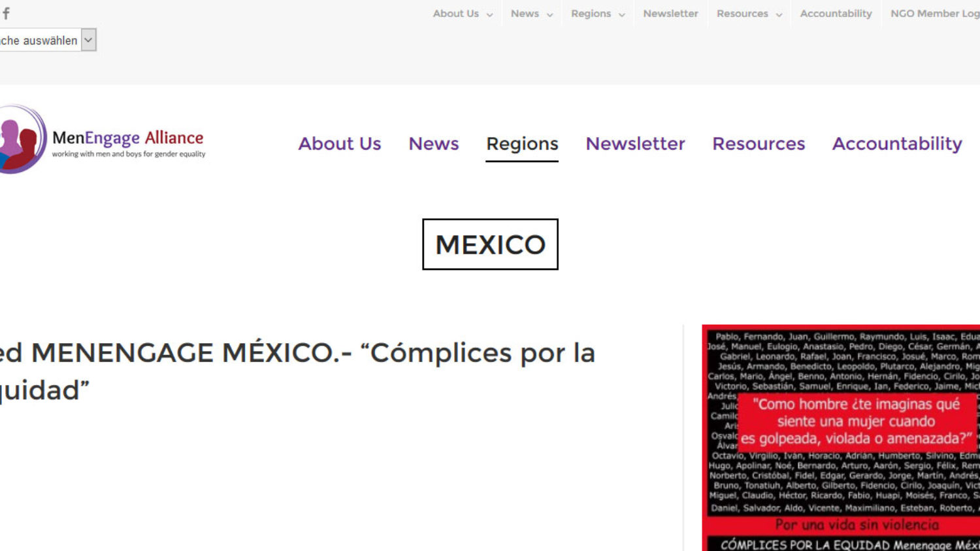The width and height of the screenshot is (980, 551).
Task: Open Accountability in the top bar
Action: (x=836, y=14)
